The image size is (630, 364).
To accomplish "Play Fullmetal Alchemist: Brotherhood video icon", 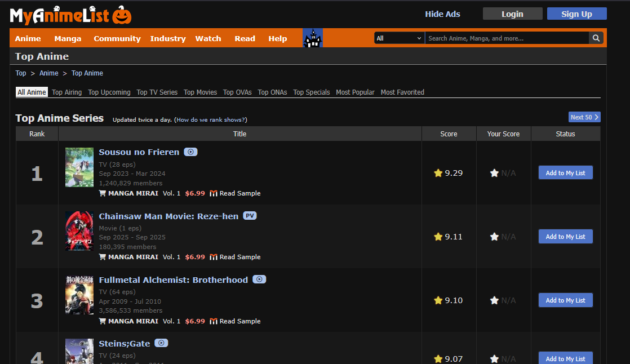I will (259, 279).
